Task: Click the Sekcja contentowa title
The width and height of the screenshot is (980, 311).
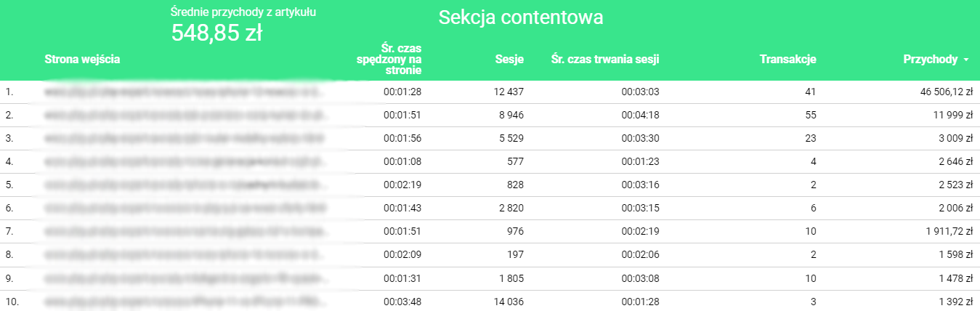Action: click(x=520, y=18)
